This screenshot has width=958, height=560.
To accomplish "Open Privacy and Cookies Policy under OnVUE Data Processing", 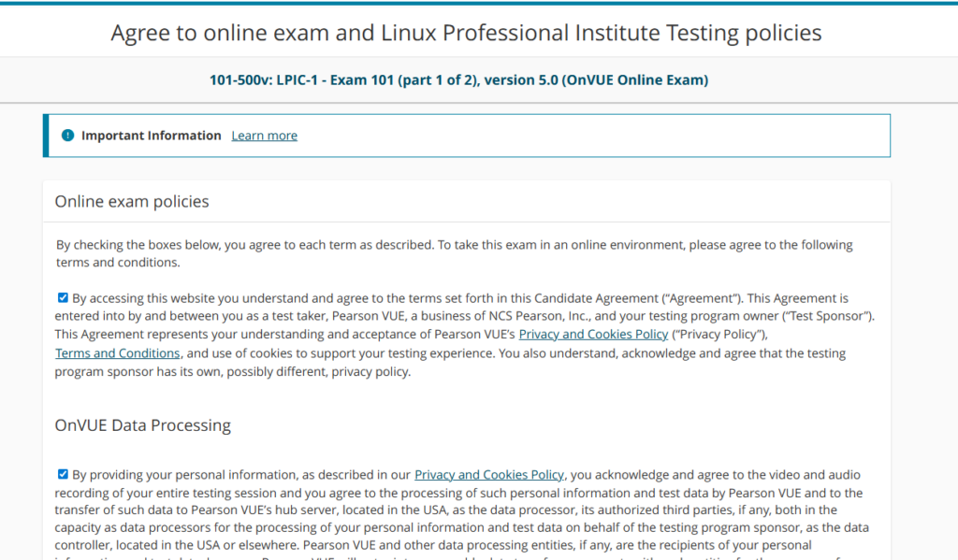I will pos(488,475).
